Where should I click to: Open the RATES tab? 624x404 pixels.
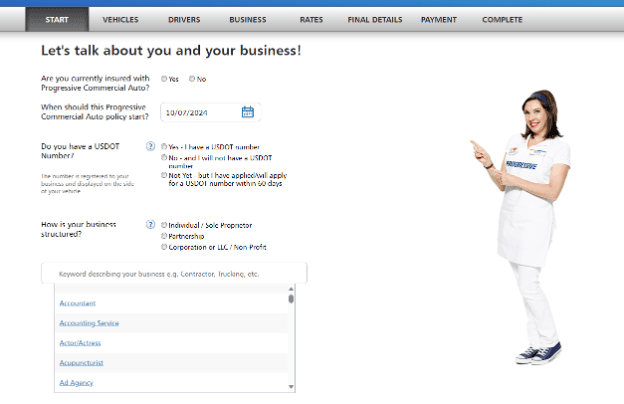click(311, 19)
